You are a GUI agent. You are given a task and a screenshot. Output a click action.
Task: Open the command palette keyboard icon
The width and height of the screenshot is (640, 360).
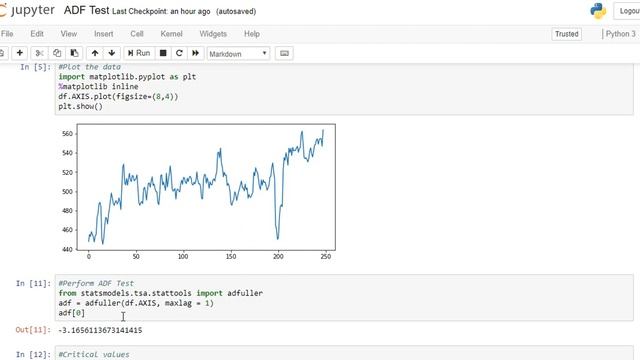[x=284, y=53]
